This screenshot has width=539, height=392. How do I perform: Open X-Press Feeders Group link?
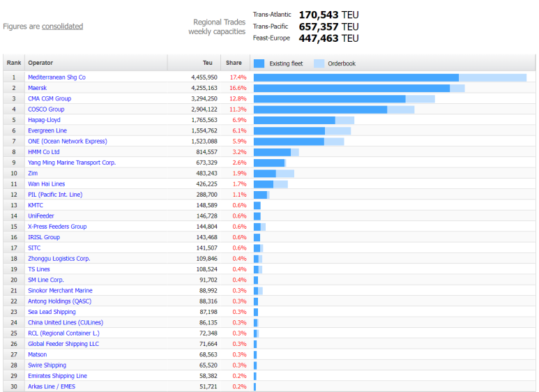tap(57, 227)
